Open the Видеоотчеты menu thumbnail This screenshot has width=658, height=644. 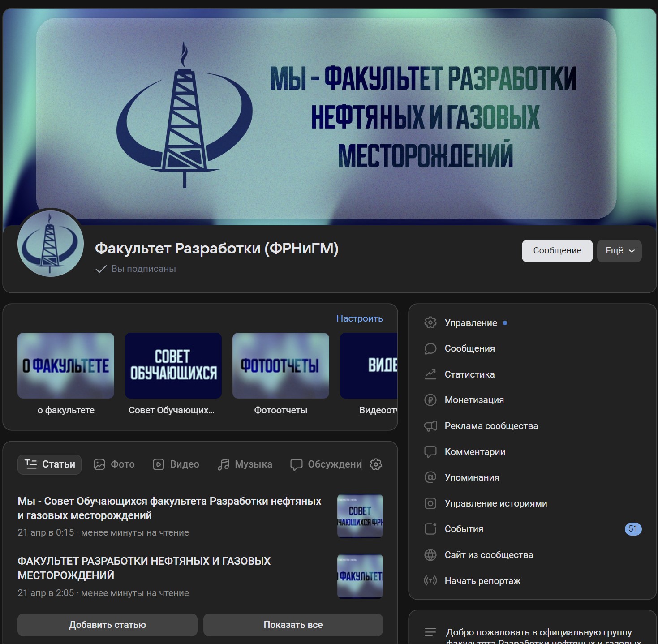click(x=369, y=365)
